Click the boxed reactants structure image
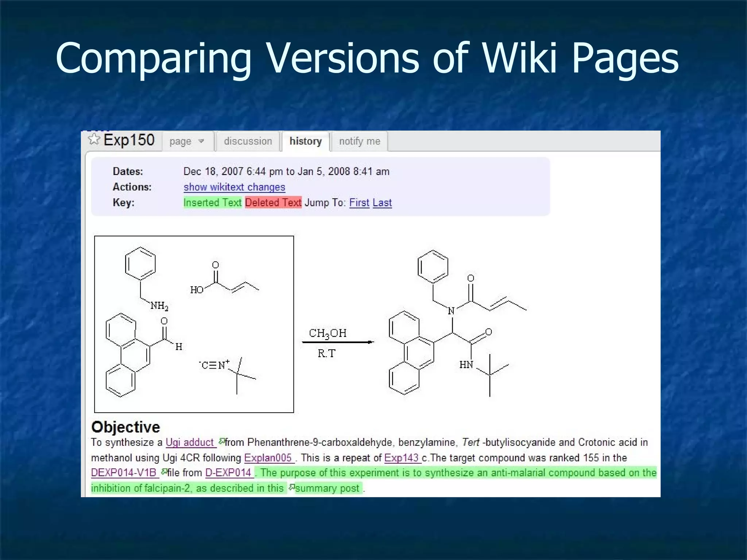Viewport: 747px width, 560px height. [194, 324]
